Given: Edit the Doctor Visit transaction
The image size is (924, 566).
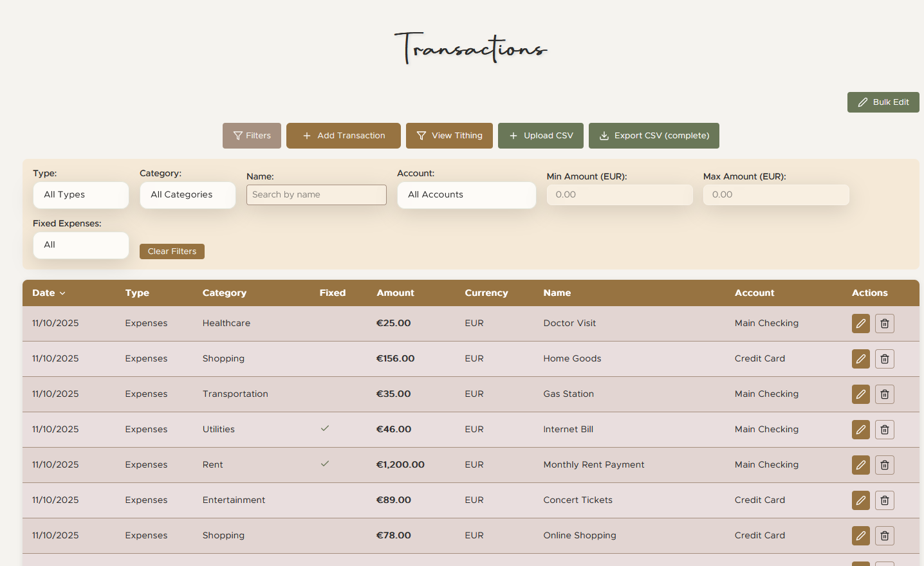Looking at the screenshot, I should click(x=860, y=324).
